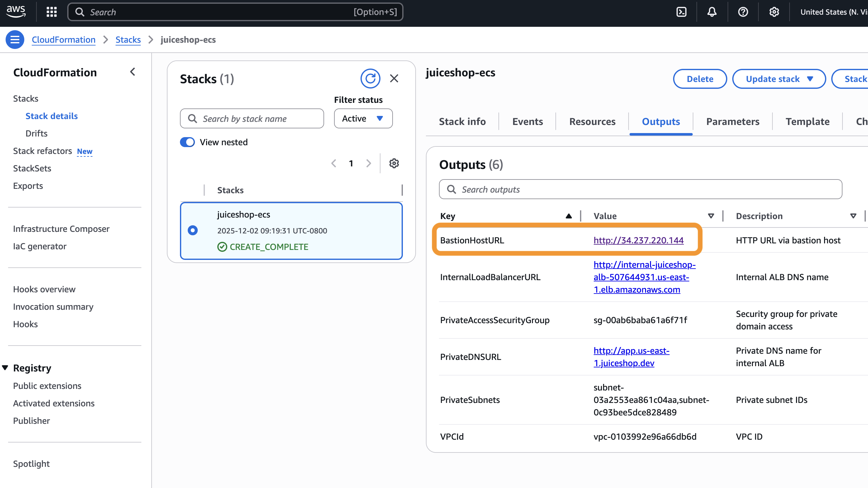Open the AWS services grid menu
The height and width of the screenshot is (488, 868).
click(52, 12)
